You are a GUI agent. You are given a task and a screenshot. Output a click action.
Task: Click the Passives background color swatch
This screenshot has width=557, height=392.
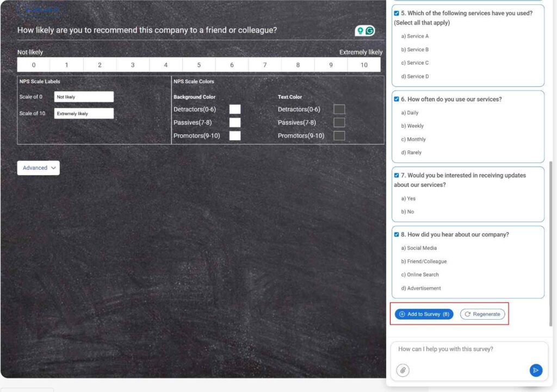(234, 122)
